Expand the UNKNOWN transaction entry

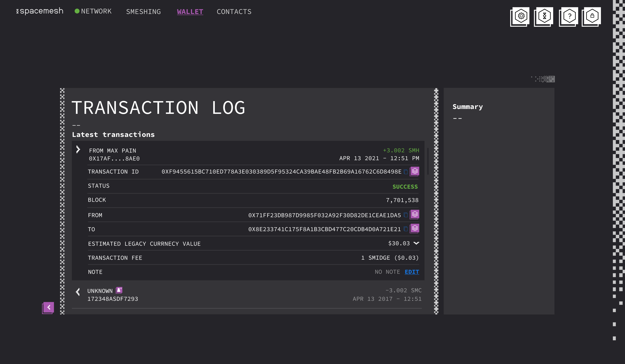click(78, 292)
